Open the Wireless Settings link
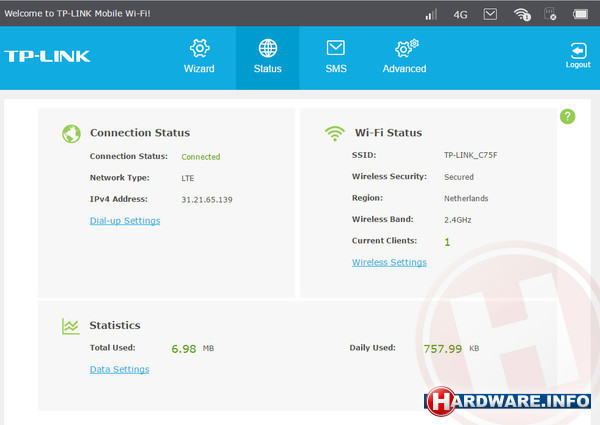 tap(389, 262)
